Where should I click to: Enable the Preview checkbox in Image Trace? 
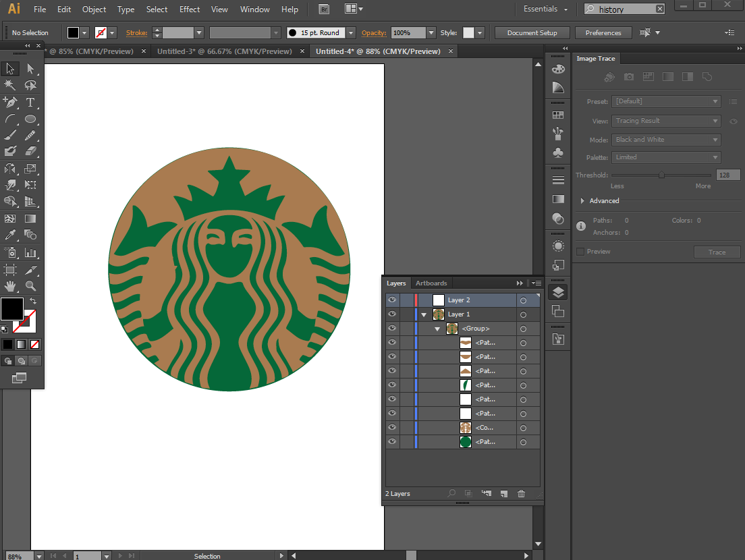[x=580, y=251]
